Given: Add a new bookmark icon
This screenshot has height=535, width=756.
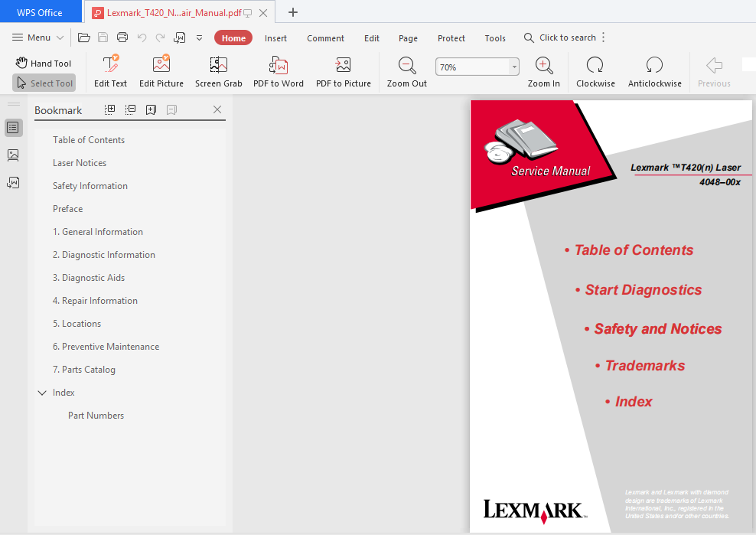Looking at the screenshot, I should [151, 109].
